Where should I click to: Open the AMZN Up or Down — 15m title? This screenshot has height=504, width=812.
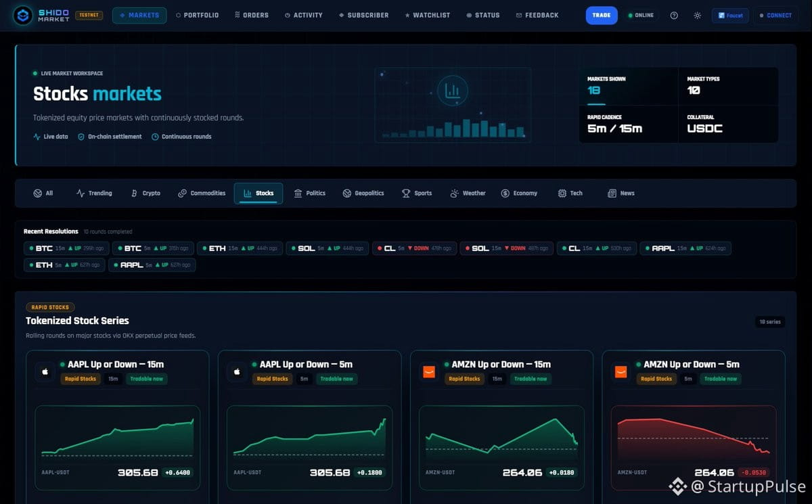coord(501,365)
